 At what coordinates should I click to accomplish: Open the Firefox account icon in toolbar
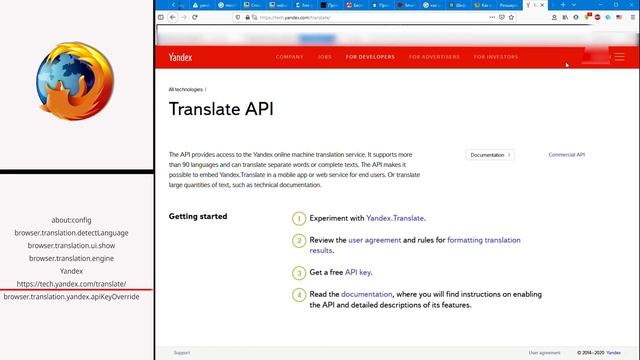[554, 17]
